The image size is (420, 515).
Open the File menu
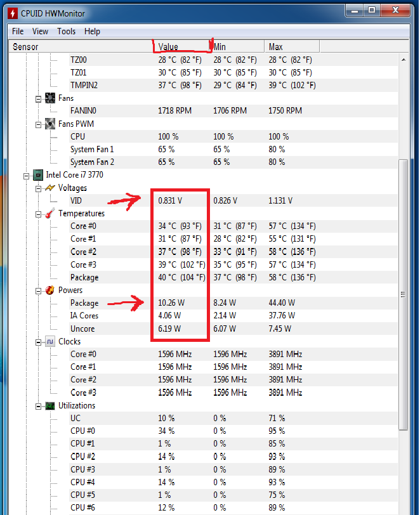(x=18, y=31)
